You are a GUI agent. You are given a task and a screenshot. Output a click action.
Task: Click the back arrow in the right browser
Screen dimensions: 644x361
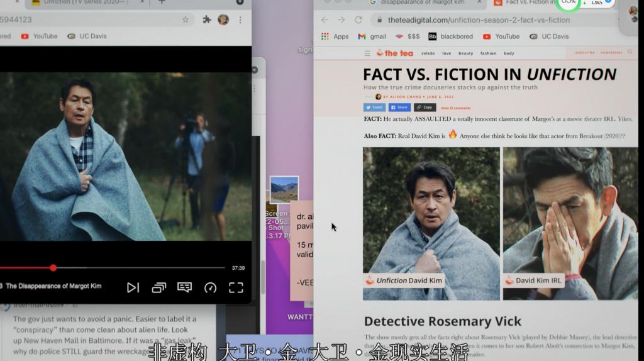(325, 19)
